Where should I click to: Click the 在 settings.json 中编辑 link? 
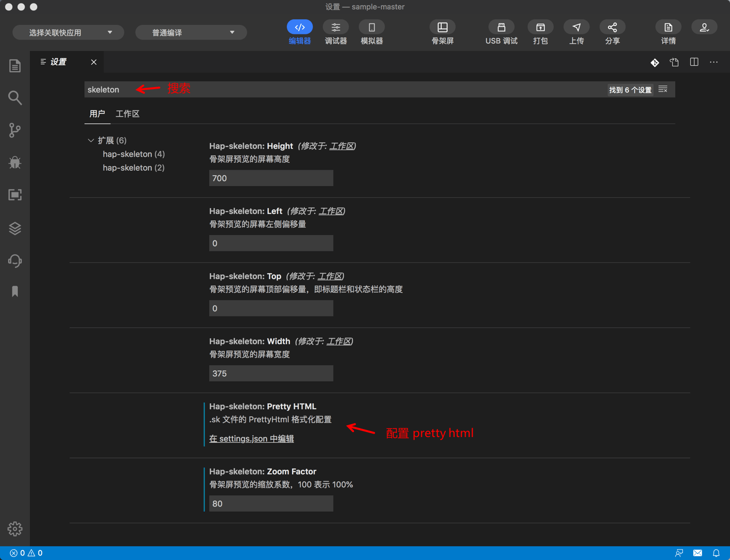coord(251,439)
